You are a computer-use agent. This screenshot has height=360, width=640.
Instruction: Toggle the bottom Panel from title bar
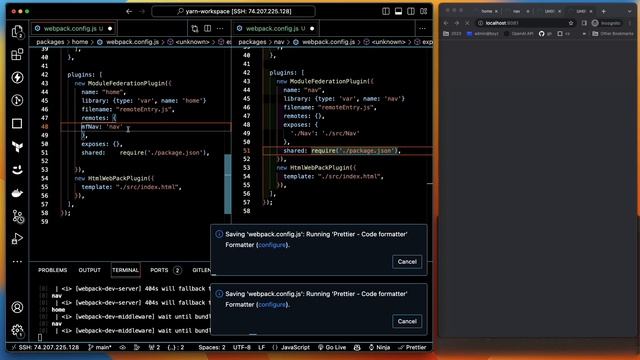click(398, 11)
